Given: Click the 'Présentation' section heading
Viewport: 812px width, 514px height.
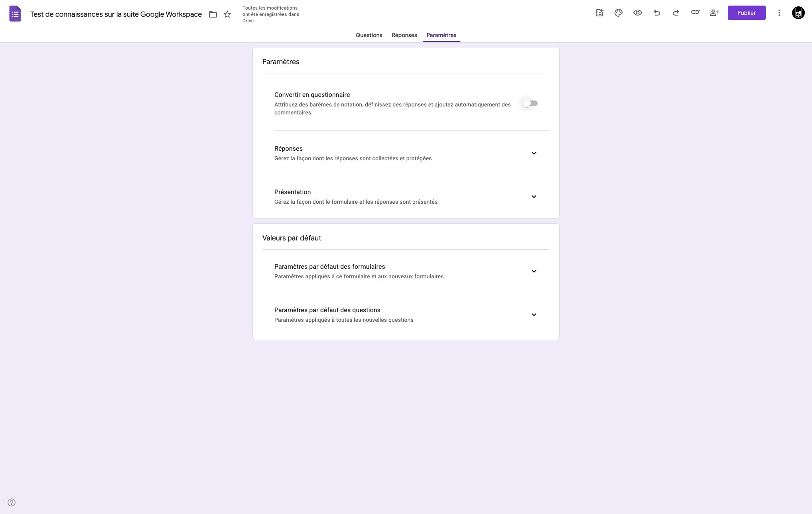Looking at the screenshot, I should coord(292,192).
